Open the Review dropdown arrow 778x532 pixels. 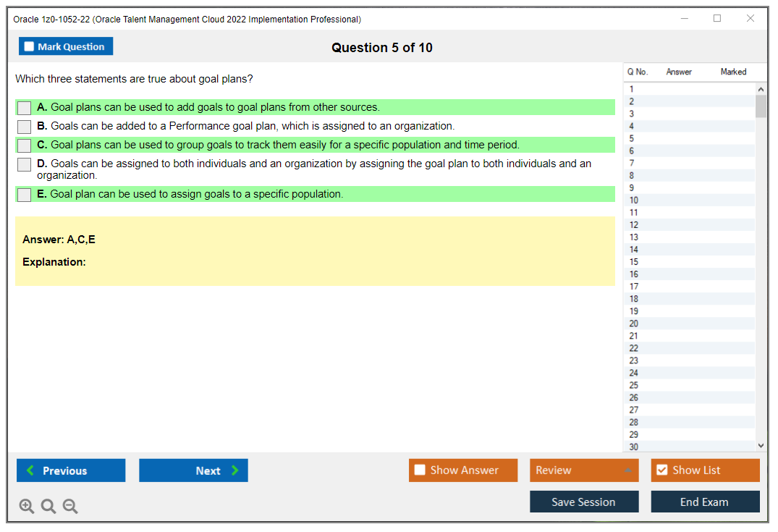[x=629, y=470]
